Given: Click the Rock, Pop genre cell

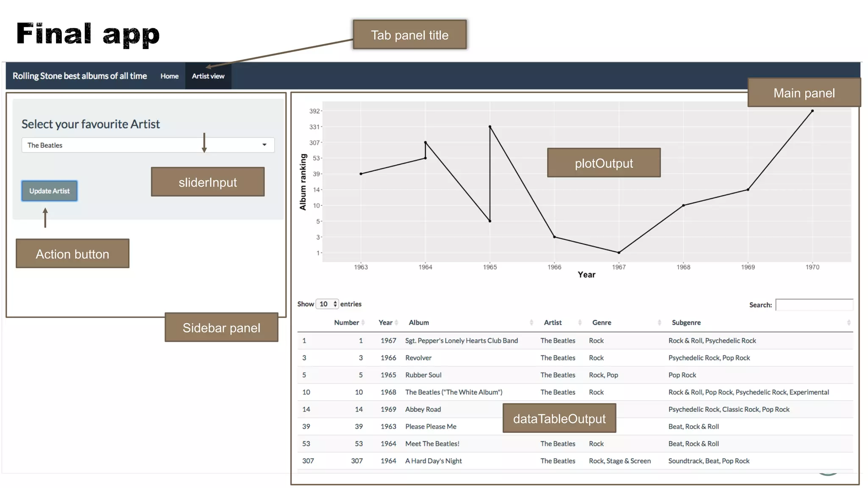Looking at the screenshot, I should pos(604,375).
